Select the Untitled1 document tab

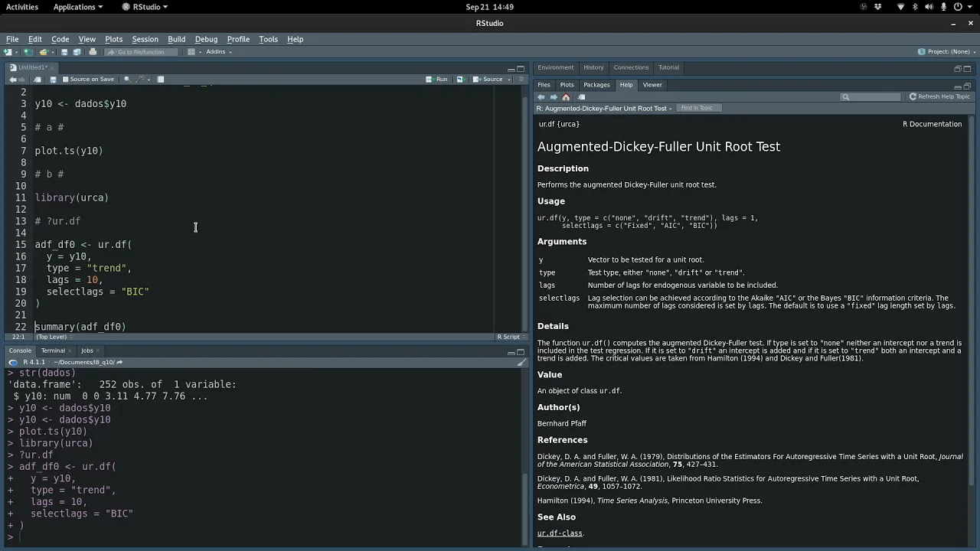[x=31, y=67]
